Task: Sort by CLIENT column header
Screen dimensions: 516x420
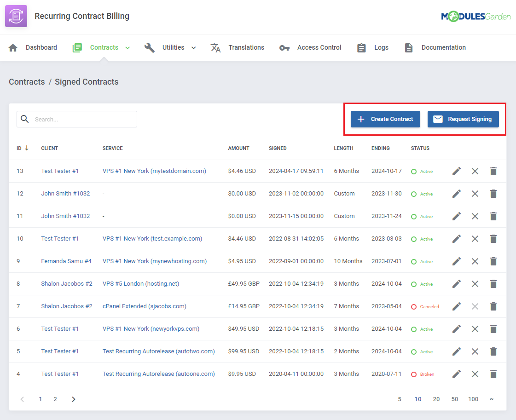Action: (x=49, y=148)
